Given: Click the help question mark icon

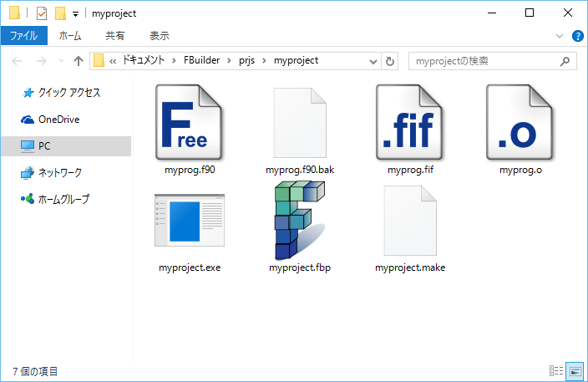Looking at the screenshot, I should 576,36.
